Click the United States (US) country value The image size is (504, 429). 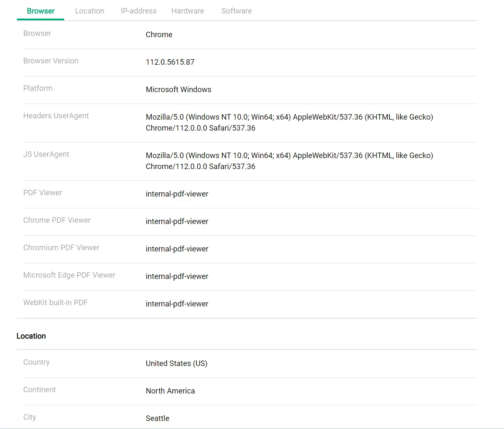(177, 363)
